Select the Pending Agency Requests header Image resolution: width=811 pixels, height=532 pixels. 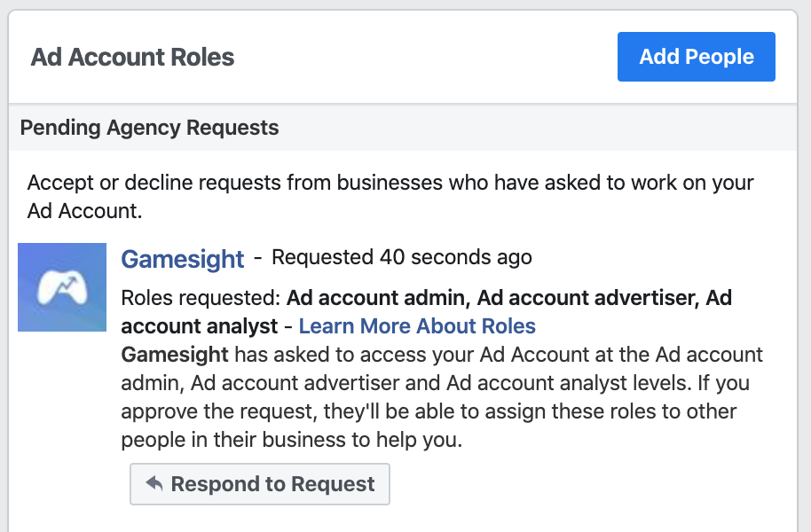(x=149, y=128)
